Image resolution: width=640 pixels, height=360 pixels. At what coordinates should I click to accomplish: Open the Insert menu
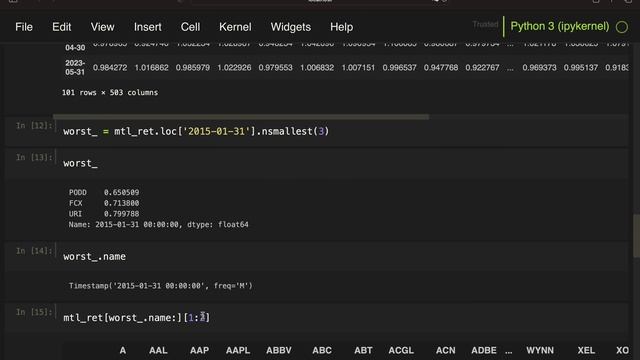point(148,27)
